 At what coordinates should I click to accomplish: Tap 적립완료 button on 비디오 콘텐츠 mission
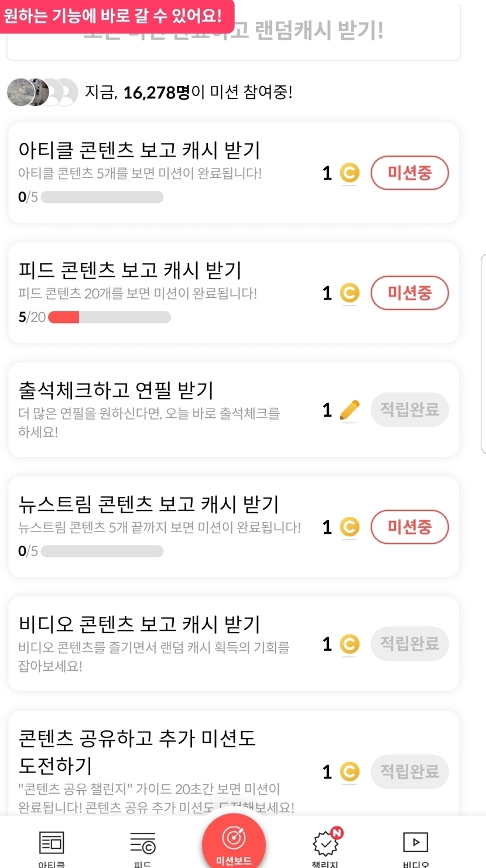click(x=409, y=644)
